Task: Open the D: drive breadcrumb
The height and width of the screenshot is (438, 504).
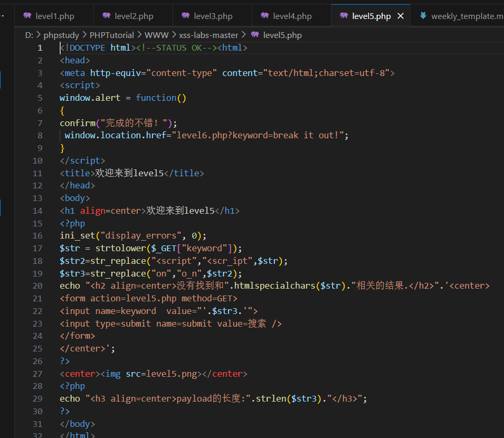Action: [29, 35]
